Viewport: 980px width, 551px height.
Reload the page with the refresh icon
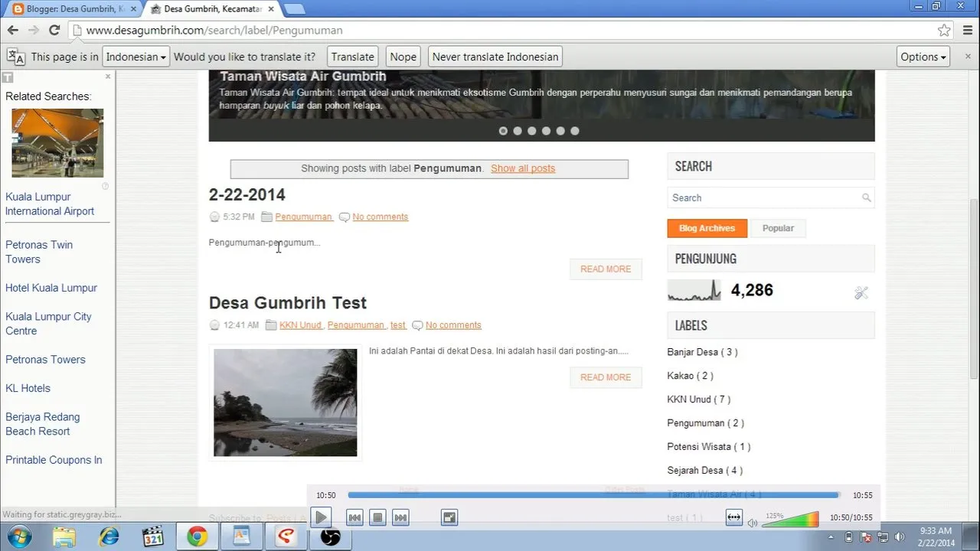pos(54,31)
